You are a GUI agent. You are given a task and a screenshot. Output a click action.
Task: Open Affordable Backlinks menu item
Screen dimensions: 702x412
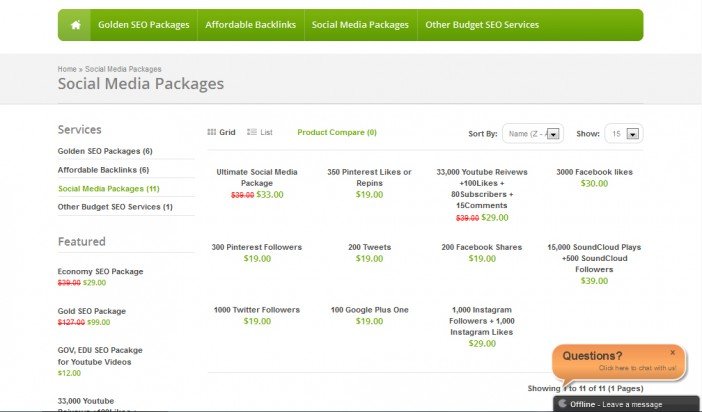[250, 25]
